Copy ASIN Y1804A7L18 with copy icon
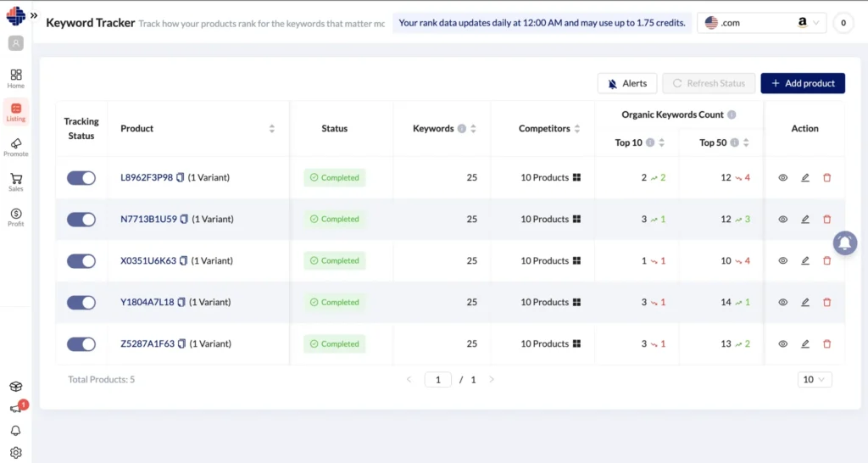 pyautogui.click(x=181, y=302)
